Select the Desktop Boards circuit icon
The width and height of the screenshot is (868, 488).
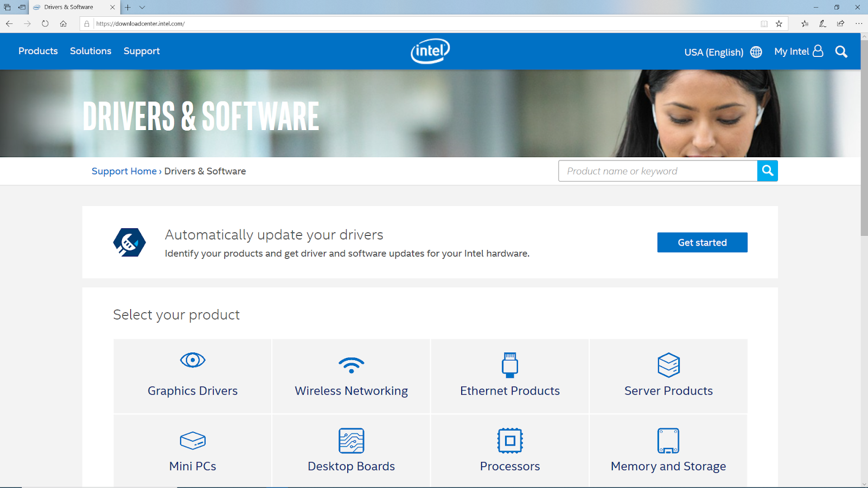click(x=351, y=440)
